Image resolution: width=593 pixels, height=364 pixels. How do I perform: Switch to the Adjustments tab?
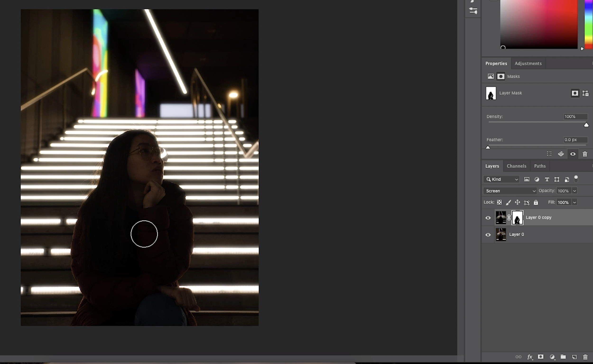[528, 63]
